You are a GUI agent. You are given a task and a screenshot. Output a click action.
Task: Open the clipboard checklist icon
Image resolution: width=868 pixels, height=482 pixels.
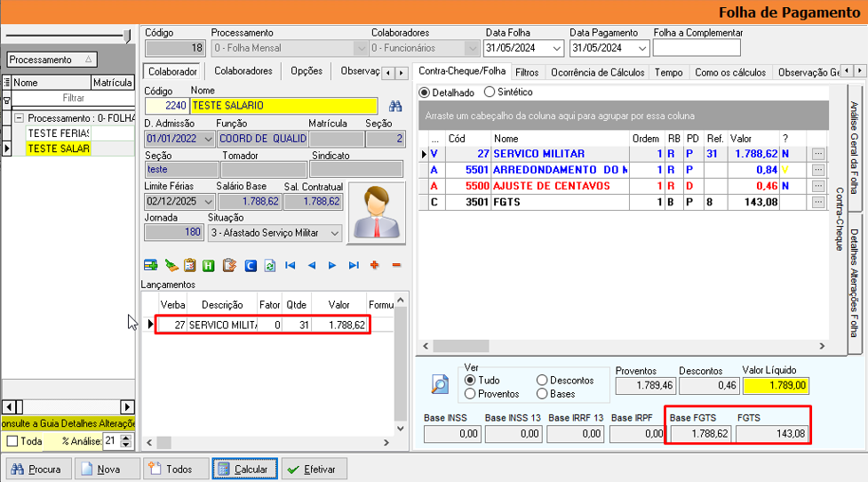[x=190, y=265]
